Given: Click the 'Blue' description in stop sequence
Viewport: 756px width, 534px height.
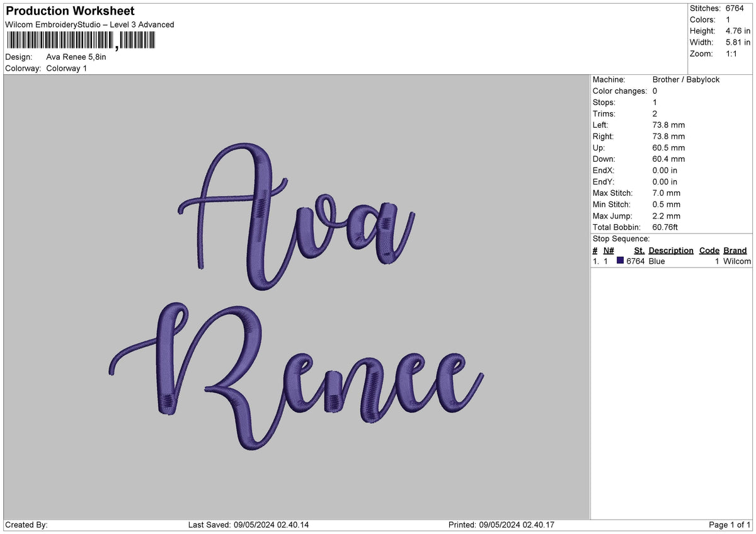Looking at the screenshot, I should pos(656,261).
